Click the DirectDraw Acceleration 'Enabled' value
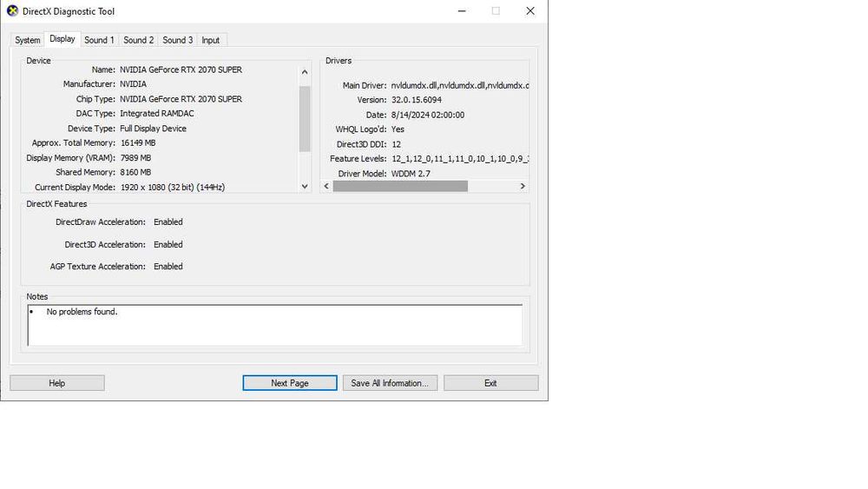 pos(168,221)
